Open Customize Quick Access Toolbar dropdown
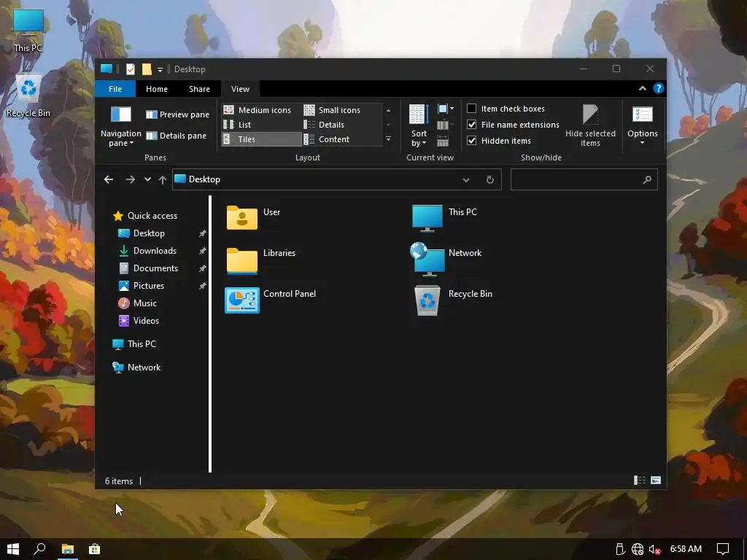The image size is (747, 560). tap(160, 69)
